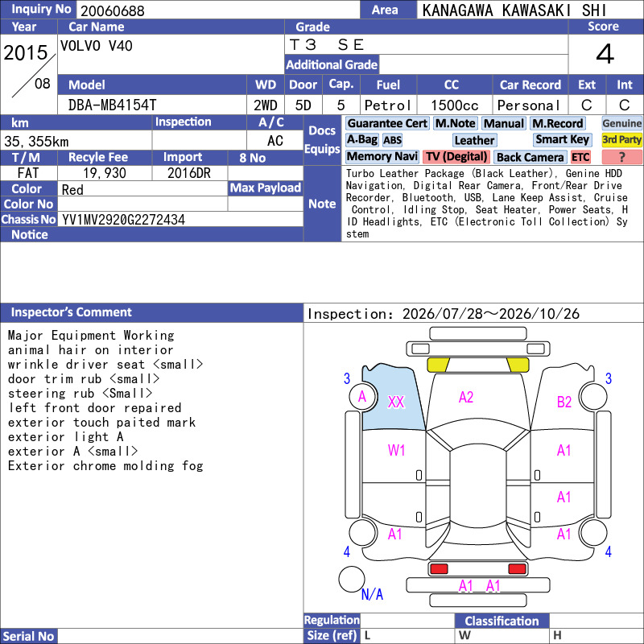Screen dimensions: 644x644
Task: Select the Leather equipment badge
Action: 474,140
